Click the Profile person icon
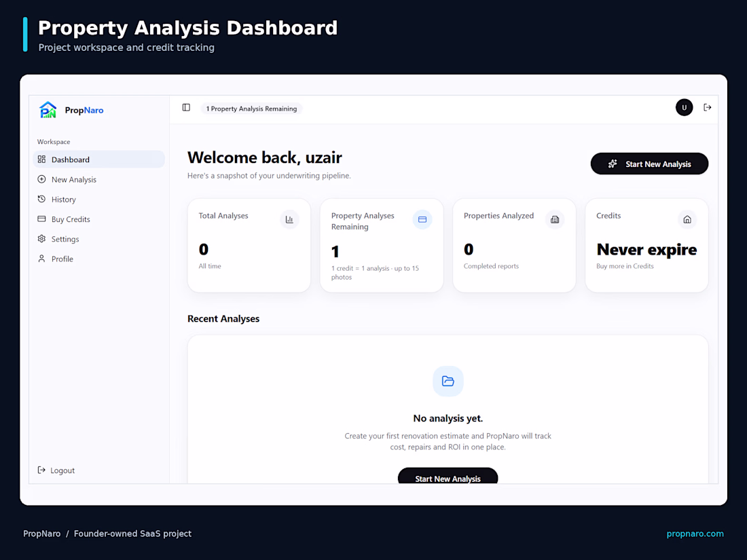Image resolution: width=747 pixels, height=560 pixels. pyautogui.click(x=42, y=259)
